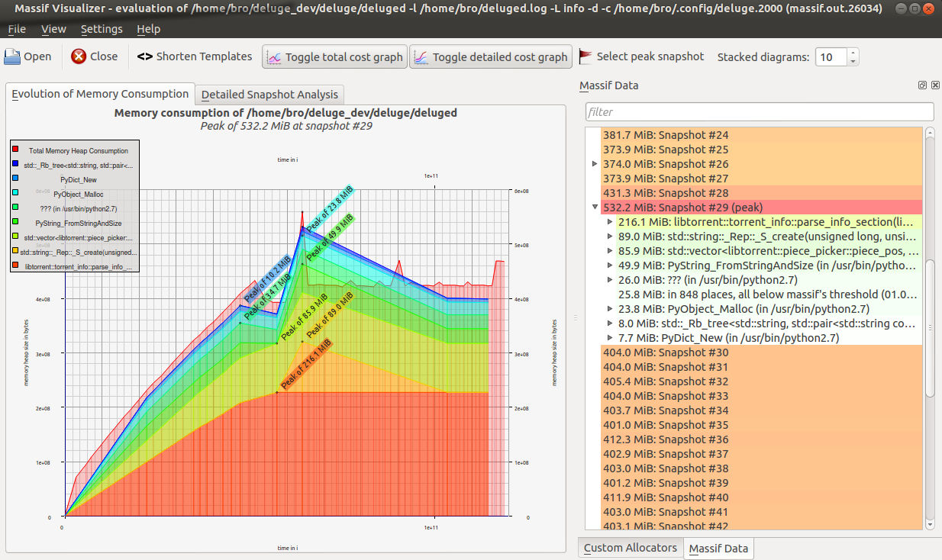Expand Snapshot #26 tree item
Viewport: 942px width, 560px height.
pyautogui.click(x=595, y=164)
